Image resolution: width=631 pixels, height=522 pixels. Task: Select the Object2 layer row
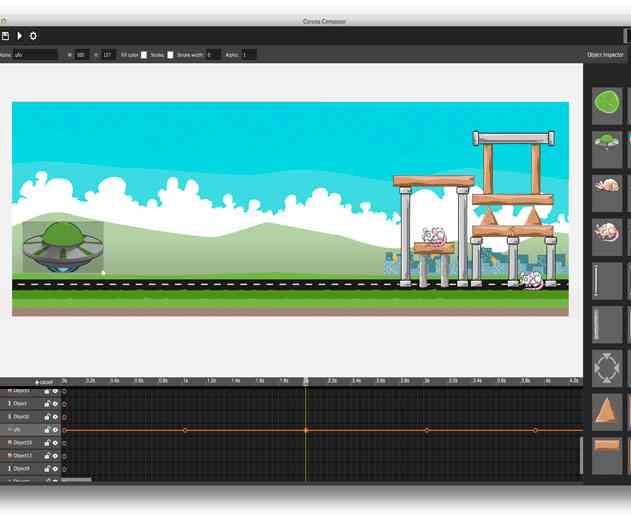click(30, 417)
